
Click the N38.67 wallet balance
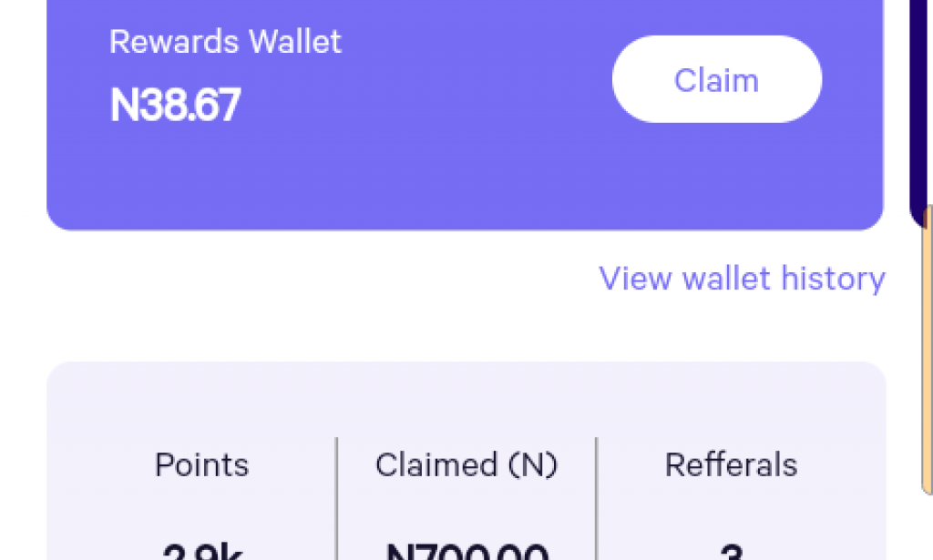175,105
